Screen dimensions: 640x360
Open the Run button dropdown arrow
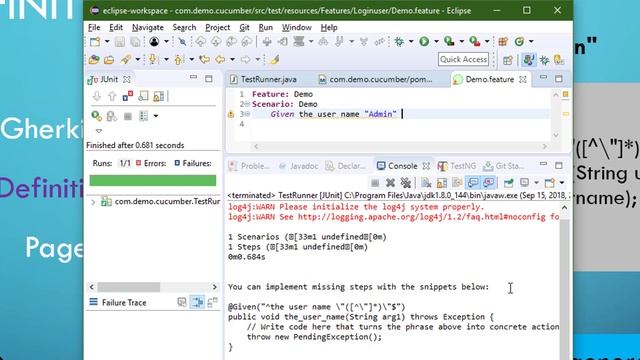click(436, 42)
